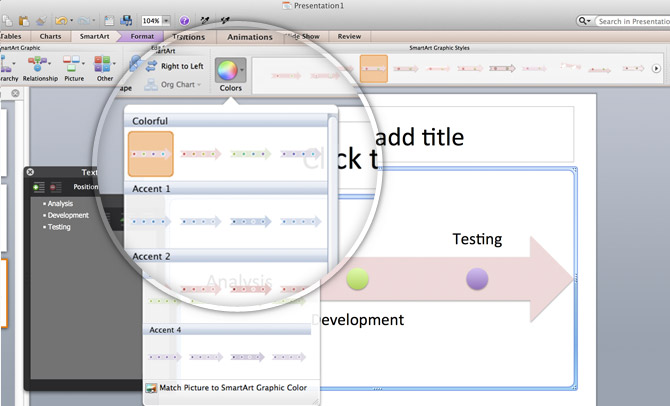
Task: Open the zoom percentage dropdown arrow
Action: coord(166,21)
